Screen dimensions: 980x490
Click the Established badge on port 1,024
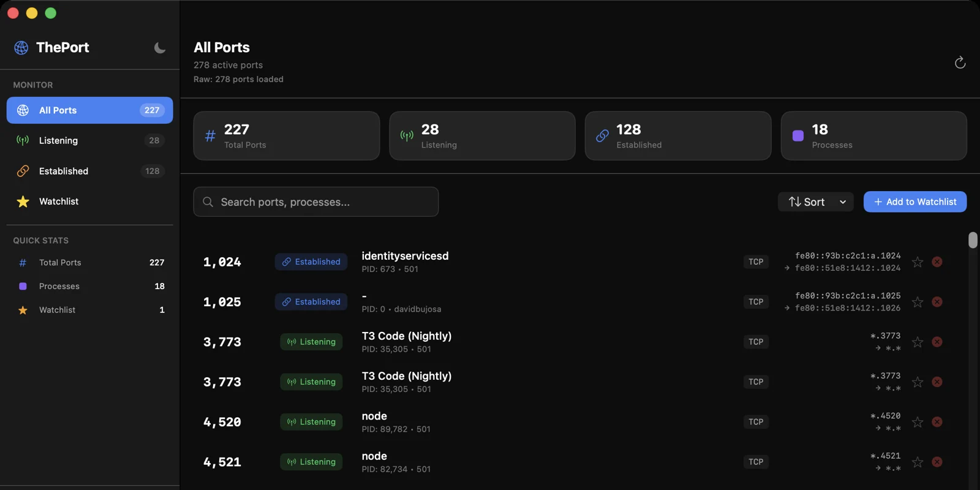(x=311, y=262)
